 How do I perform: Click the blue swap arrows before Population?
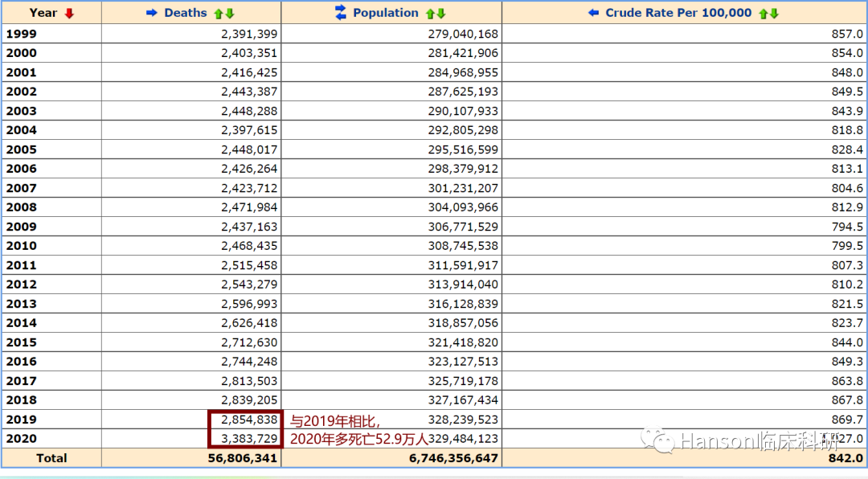coord(341,12)
